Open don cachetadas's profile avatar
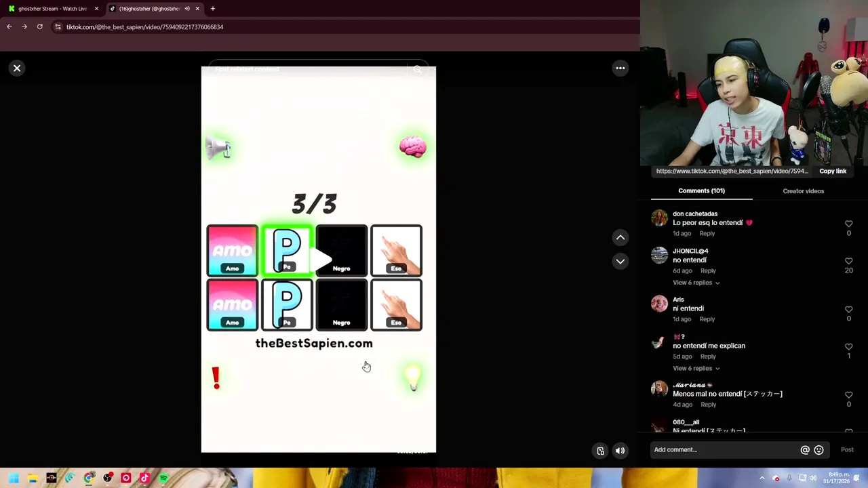868x488 pixels. 659,218
